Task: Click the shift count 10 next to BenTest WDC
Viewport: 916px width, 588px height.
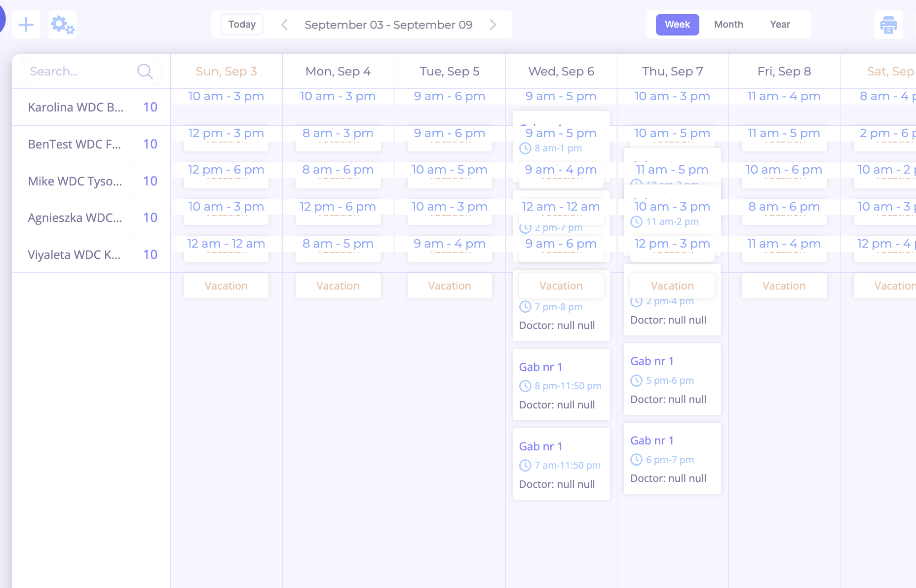Action: [150, 144]
